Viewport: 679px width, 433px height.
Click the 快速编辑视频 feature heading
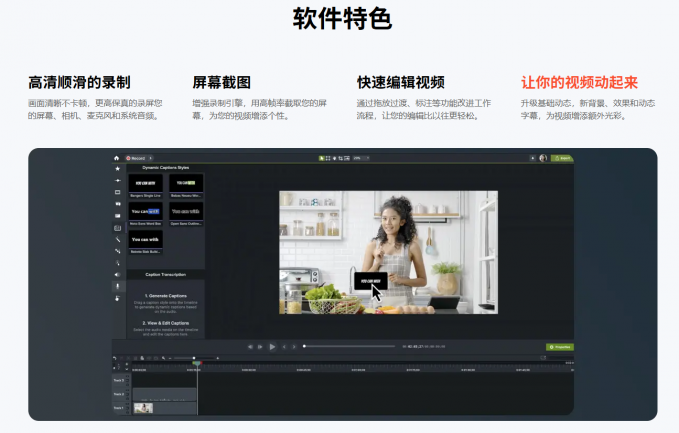click(401, 82)
